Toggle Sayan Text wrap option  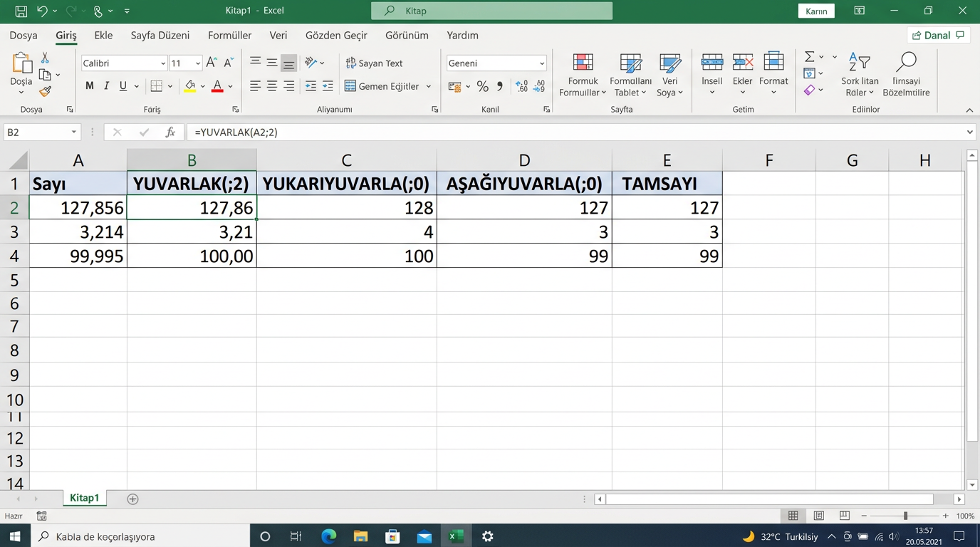click(x=375, y=63)
